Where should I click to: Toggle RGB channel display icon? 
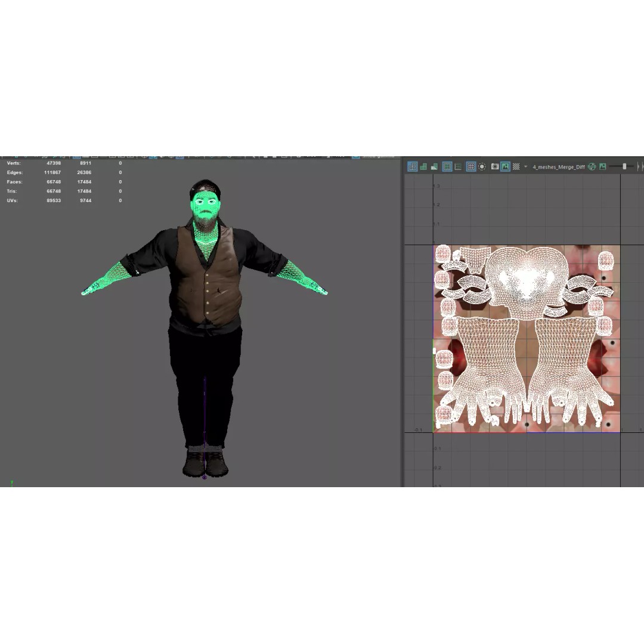pyautogui.click(x=592, y=166)
